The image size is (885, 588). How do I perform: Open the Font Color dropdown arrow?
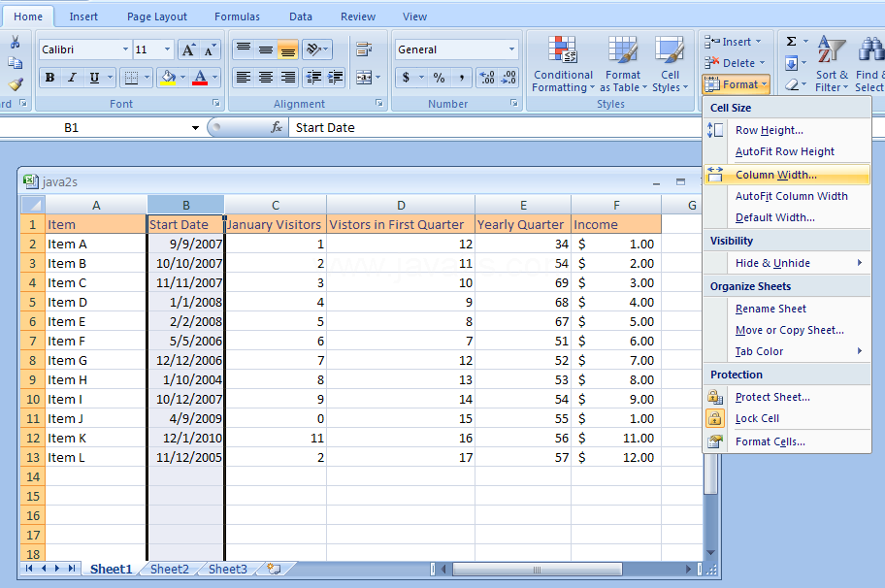pos(214,78)
